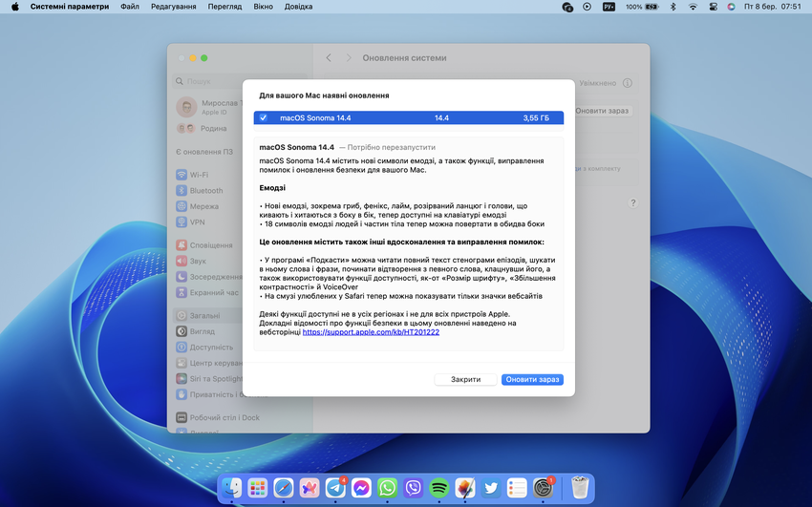Open Launchpad in the Dock
The height and width of the screenshot is (507, 812).
tap(258, 488)
